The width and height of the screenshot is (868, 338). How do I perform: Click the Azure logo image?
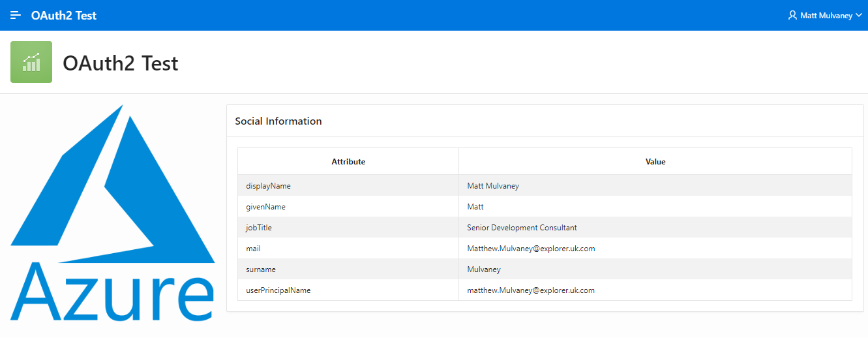tap(112, 213)
